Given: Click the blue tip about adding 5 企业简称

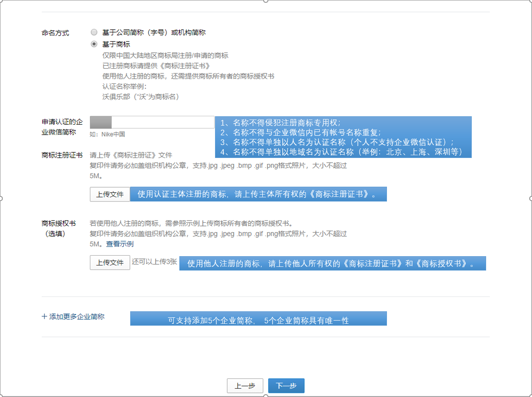Looking at the screenshot, I should [259, 318].
